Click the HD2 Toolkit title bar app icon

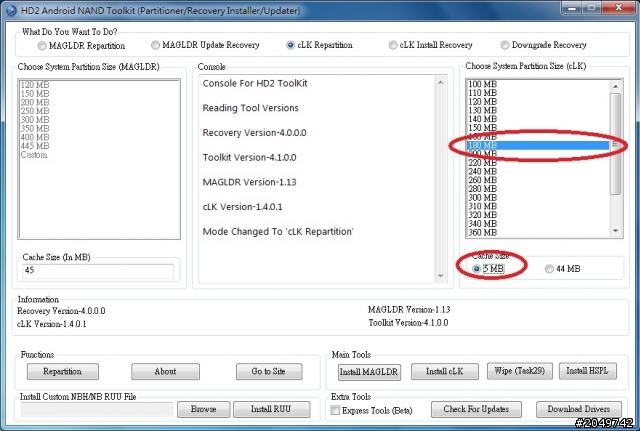[x=11, y=10]
